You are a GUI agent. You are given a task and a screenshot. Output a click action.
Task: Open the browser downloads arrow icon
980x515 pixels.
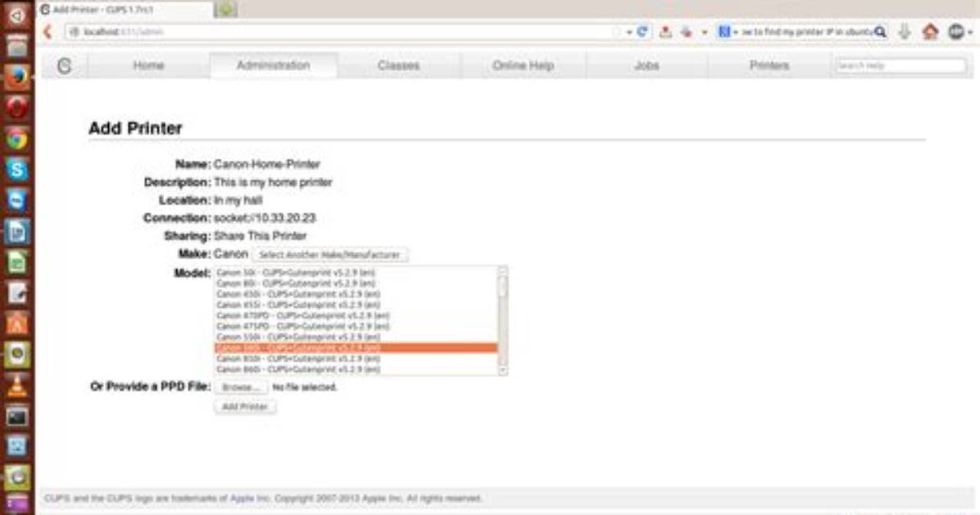pos(905,31)
